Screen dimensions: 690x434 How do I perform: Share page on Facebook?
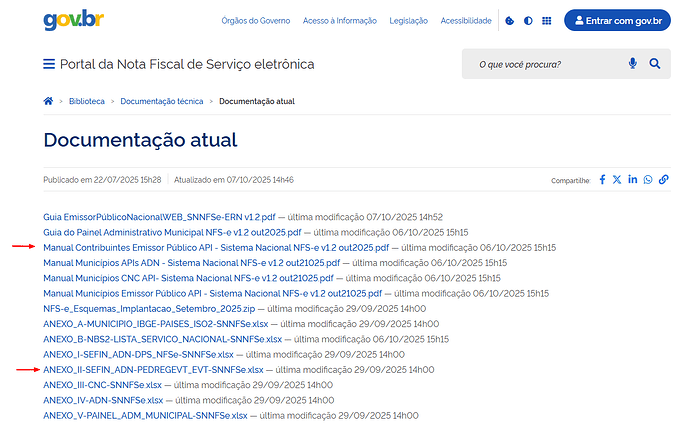coord(602,179)
